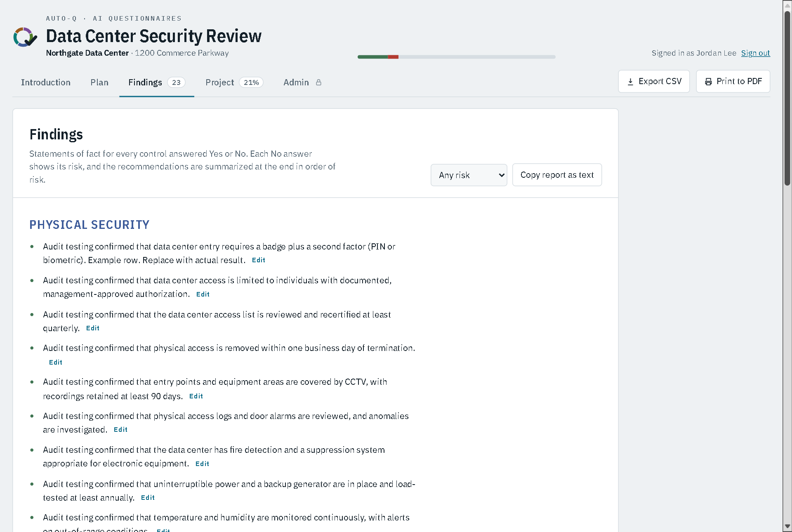This screenshot has width=792, height=532.
Task: Click the AUTO-Q · AI QUESTIONNAIRES label
Action: [113, 19]
